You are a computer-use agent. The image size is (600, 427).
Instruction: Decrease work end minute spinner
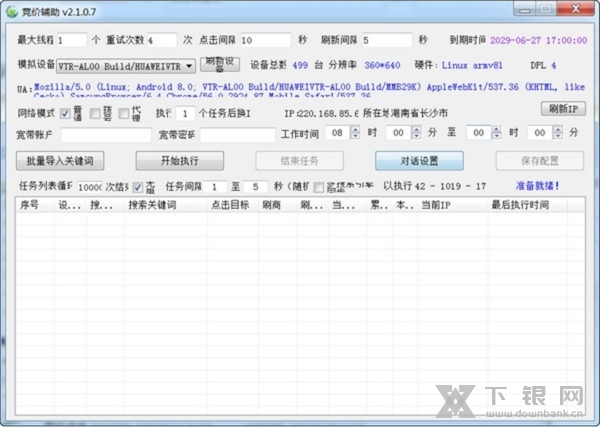[558, 136]
